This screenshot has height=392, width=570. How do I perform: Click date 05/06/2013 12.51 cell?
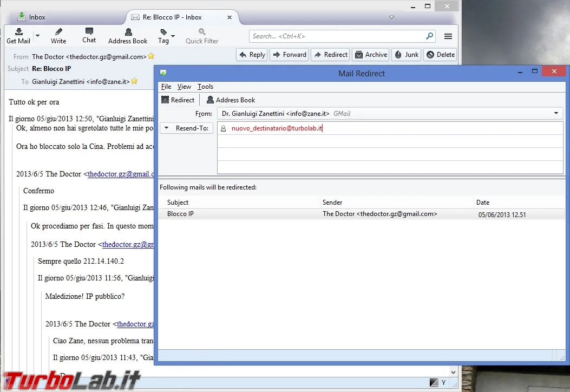tap(502, 214)
